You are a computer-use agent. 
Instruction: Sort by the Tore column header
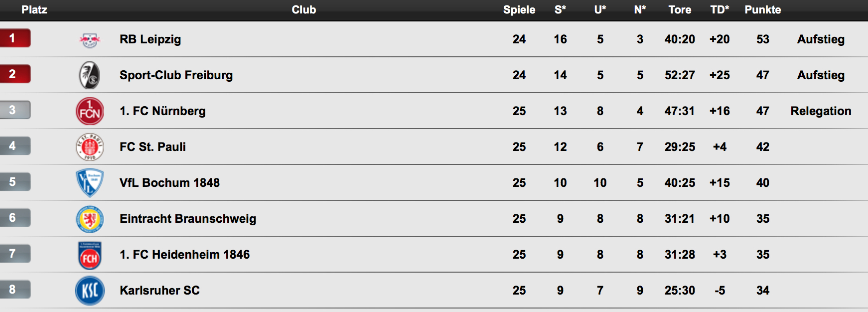pos(680,9)
